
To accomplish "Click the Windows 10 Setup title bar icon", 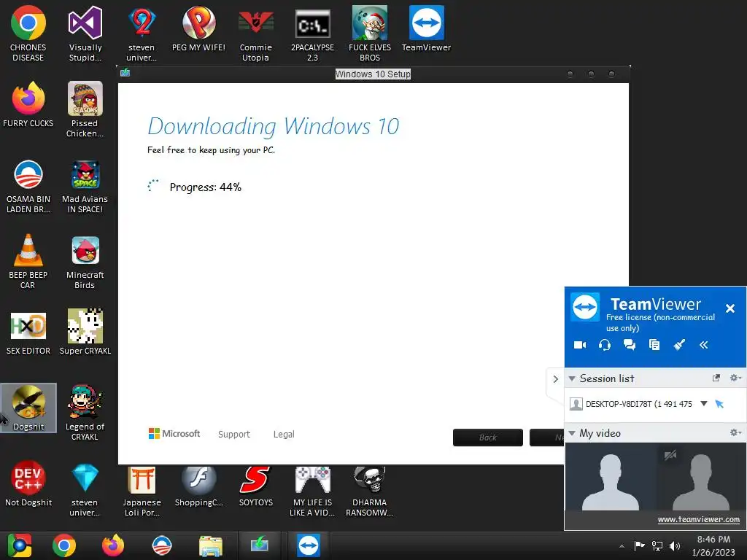I will click(125, 72).
